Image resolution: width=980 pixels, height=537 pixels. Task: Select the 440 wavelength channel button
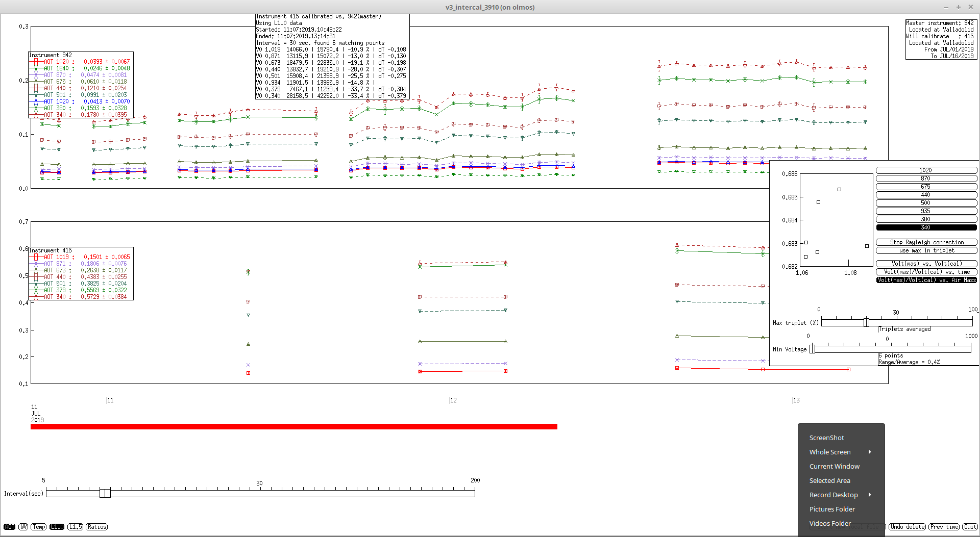(926, 195)
